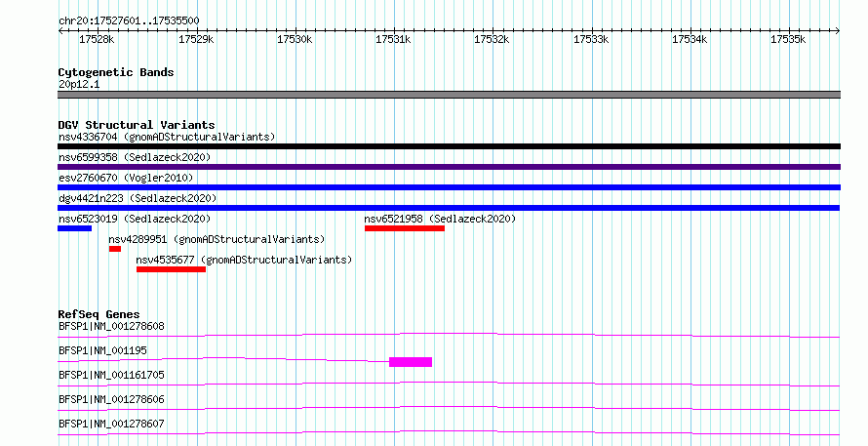Click the DGV Structural Variants track title

pyautogui.click(x=137, y=125)
